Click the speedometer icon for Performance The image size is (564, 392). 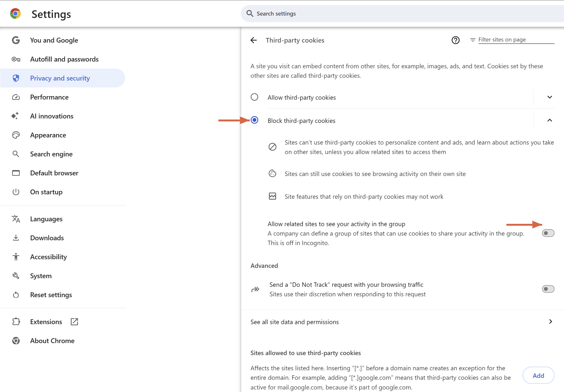(x=16, y=97)
